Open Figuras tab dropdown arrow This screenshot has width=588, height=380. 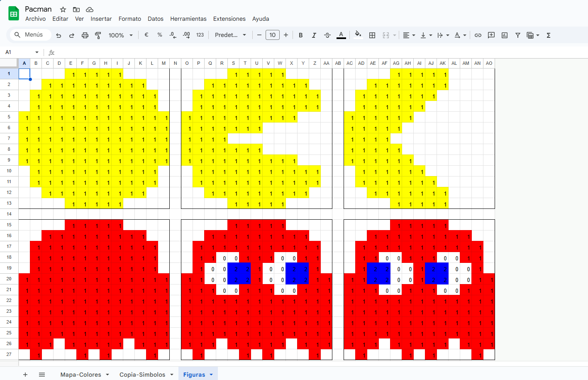pos(211,375)
